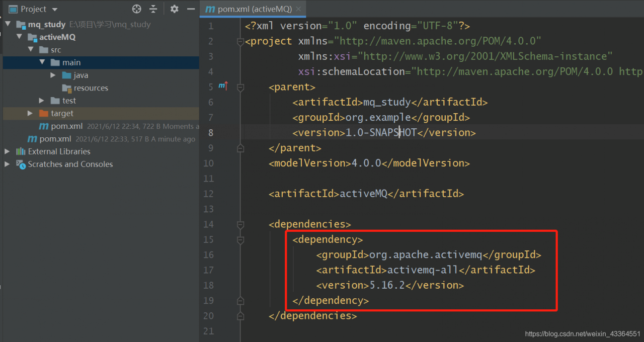Image resolution: width=644 pixels, height=342 pixels.
Task: Click the closing dependency fold marker line 19
Action: (240, 301)
